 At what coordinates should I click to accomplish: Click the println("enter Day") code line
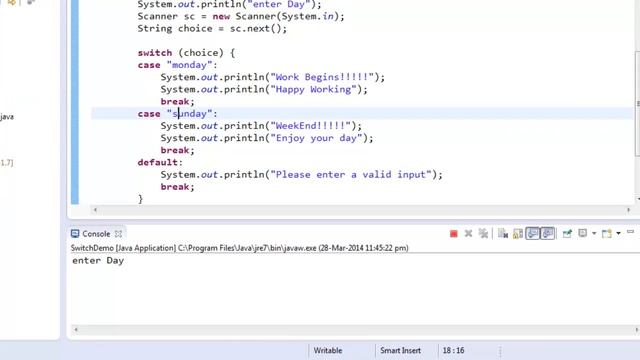[229, 4]
